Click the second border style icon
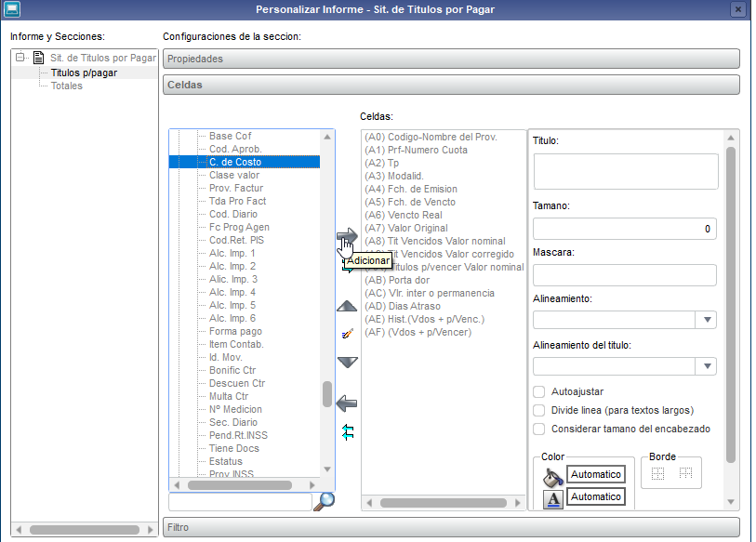 pos(685,473)
